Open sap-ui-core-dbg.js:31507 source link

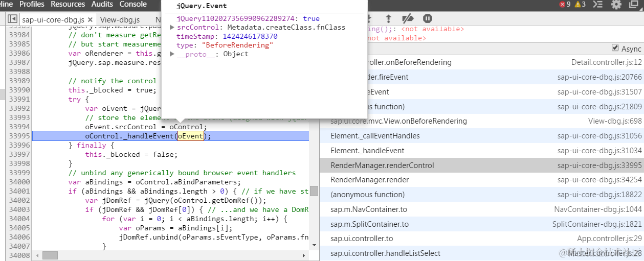click(x=599, y=92)
